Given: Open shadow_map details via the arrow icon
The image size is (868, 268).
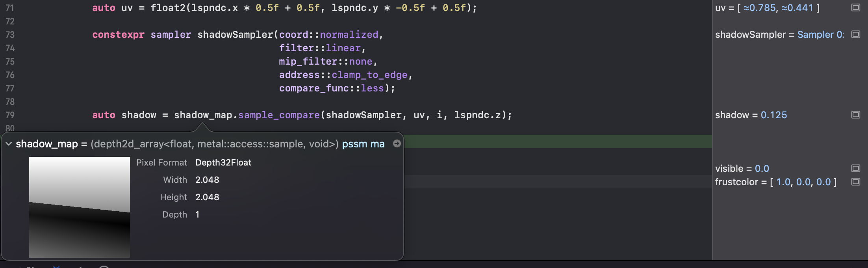Looking at the screenshot, I should [x=397, y=143].
